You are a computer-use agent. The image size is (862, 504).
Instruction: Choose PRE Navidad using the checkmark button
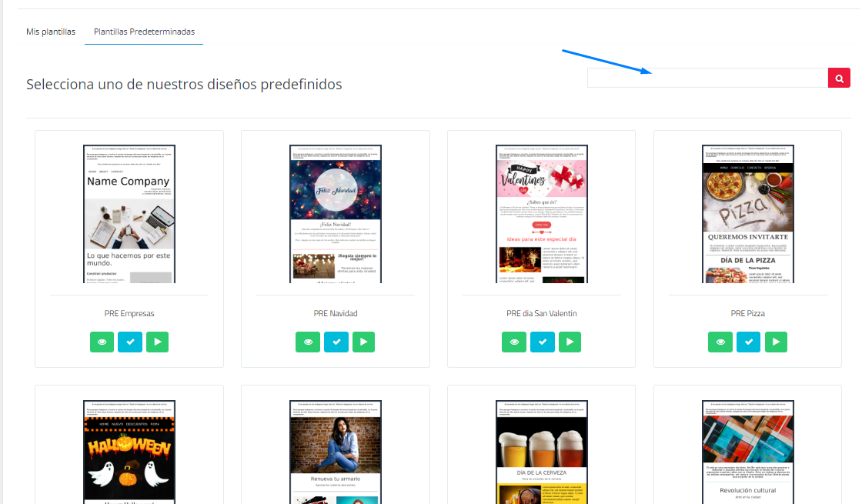pos(336,342)
